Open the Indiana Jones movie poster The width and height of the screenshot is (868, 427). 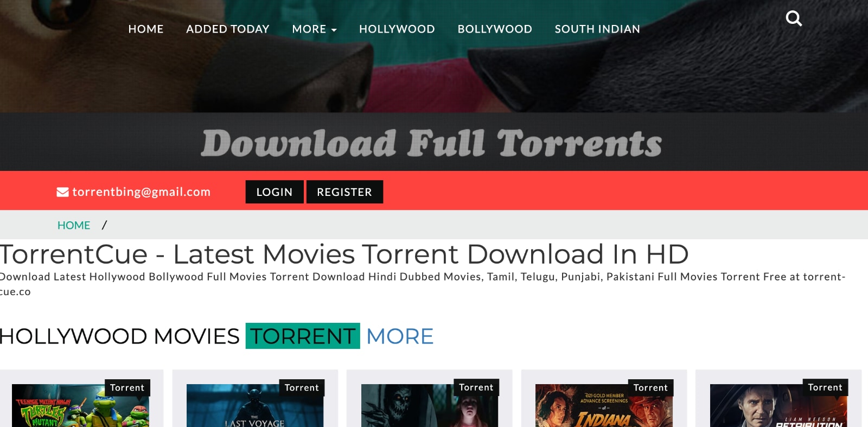[604, 407]
